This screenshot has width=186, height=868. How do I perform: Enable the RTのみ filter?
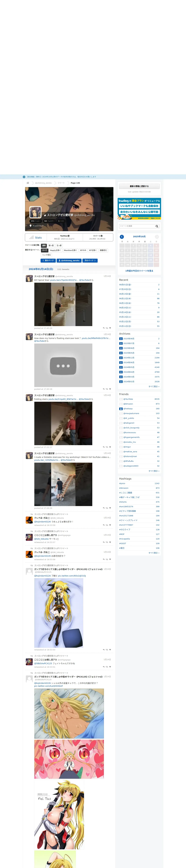pyautogui.click(x=83, y=250)
